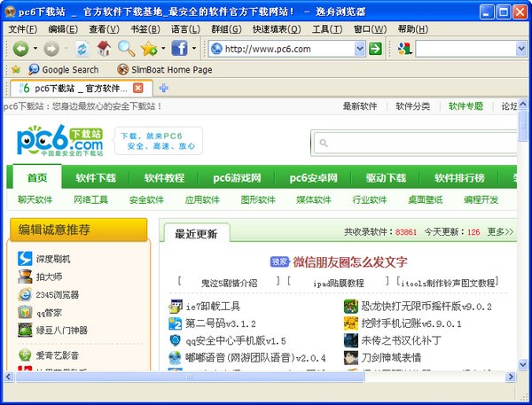
Task: Go to the Home page icon
Action: pyautogui.click(x=104, y=49)
